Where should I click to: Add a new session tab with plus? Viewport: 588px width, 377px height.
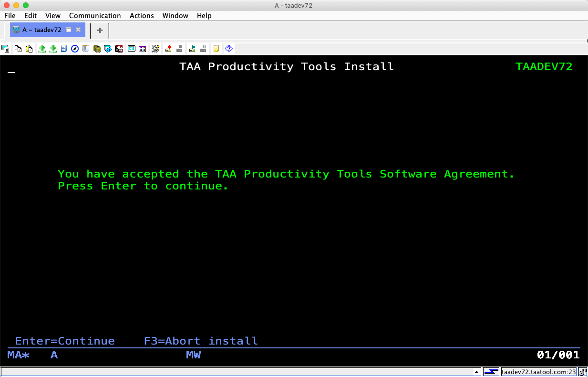(x=100, y=30)
